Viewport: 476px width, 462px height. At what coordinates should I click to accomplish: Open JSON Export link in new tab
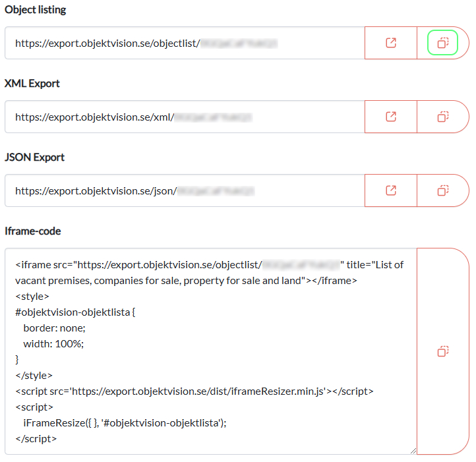pos(391,190)
